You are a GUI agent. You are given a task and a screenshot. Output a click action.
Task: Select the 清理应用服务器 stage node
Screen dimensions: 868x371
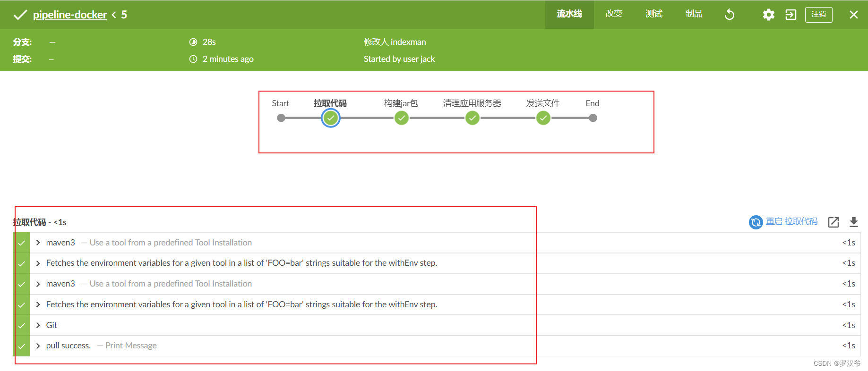[x=473, y=118]
